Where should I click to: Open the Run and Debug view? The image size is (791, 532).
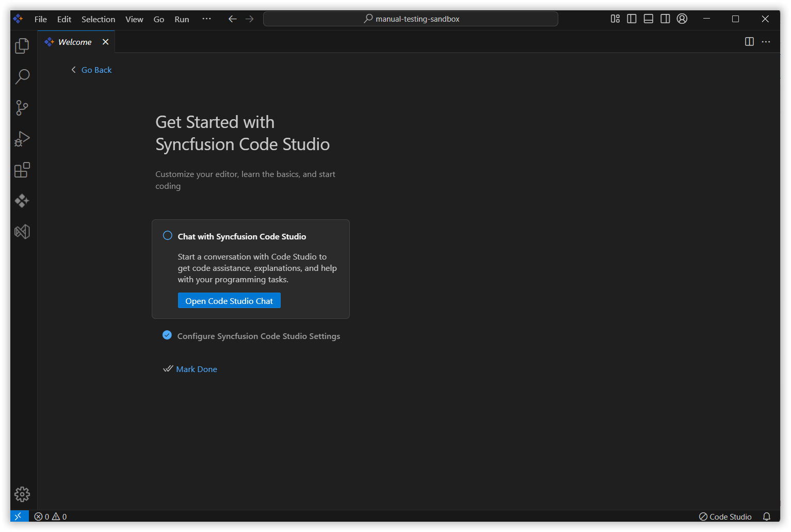(x=22, y=139)
